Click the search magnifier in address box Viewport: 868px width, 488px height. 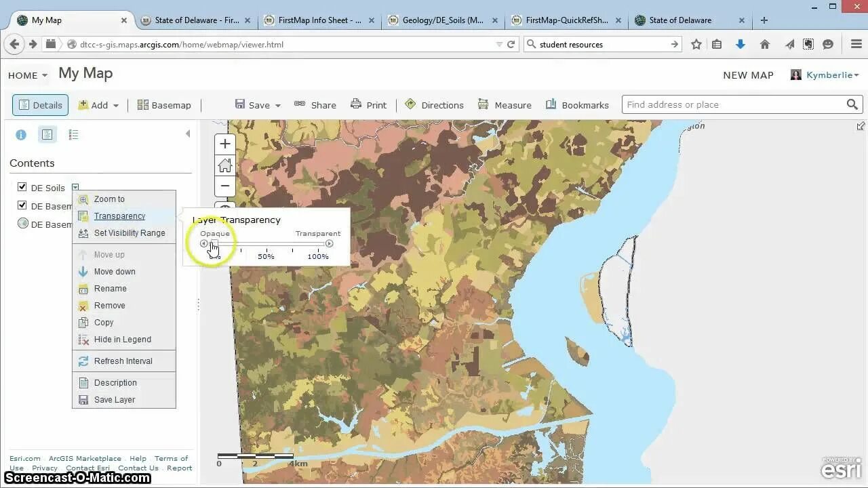(x=852, y=104)
